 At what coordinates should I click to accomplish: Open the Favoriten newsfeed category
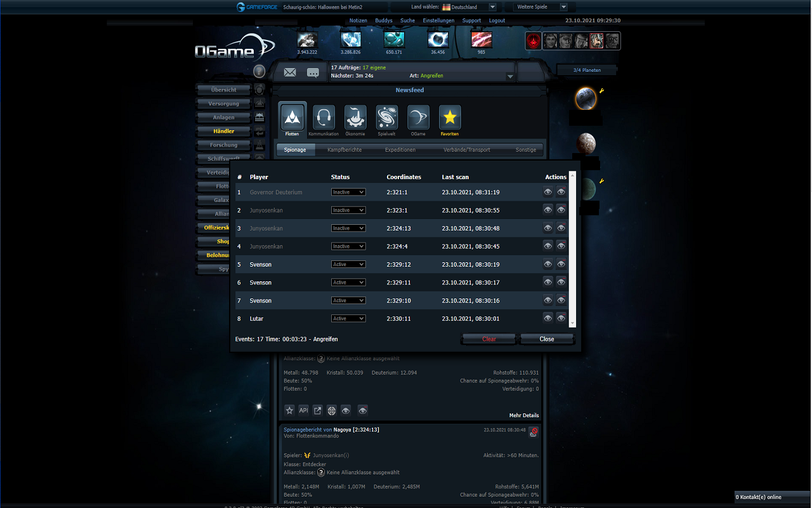click(x=450, y=120)
